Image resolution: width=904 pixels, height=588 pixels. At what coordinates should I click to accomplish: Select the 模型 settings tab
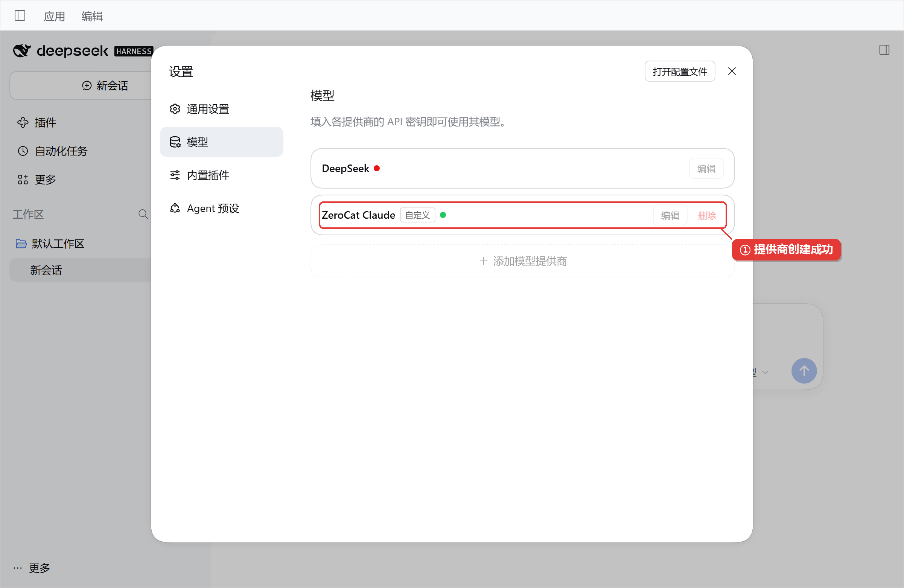(221, 142)
